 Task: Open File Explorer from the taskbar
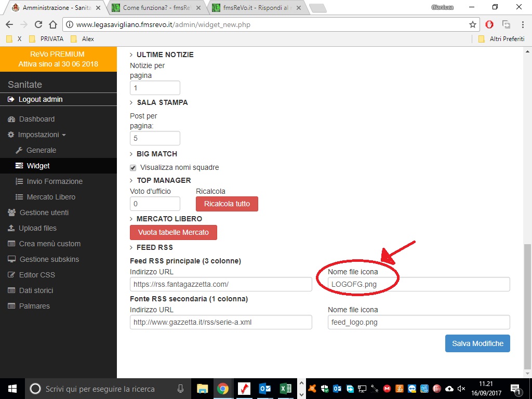click(x=202, y=389)
